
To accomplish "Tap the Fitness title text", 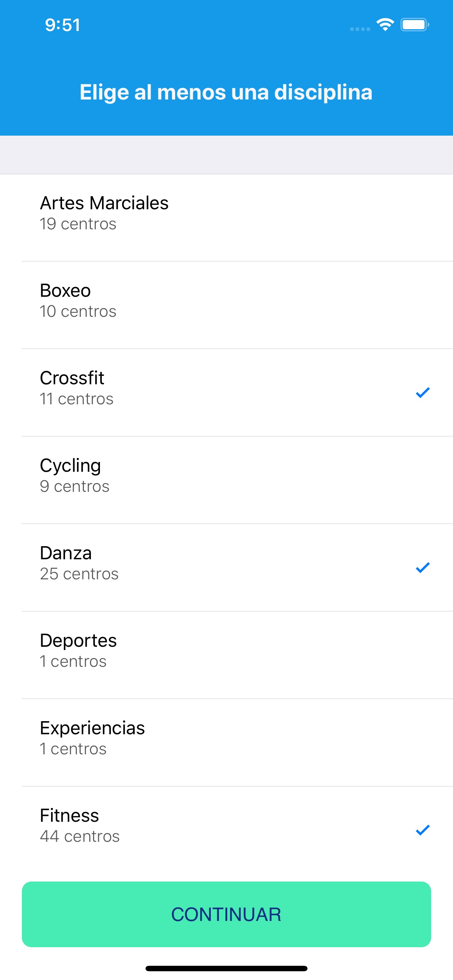I will [69, 816].
